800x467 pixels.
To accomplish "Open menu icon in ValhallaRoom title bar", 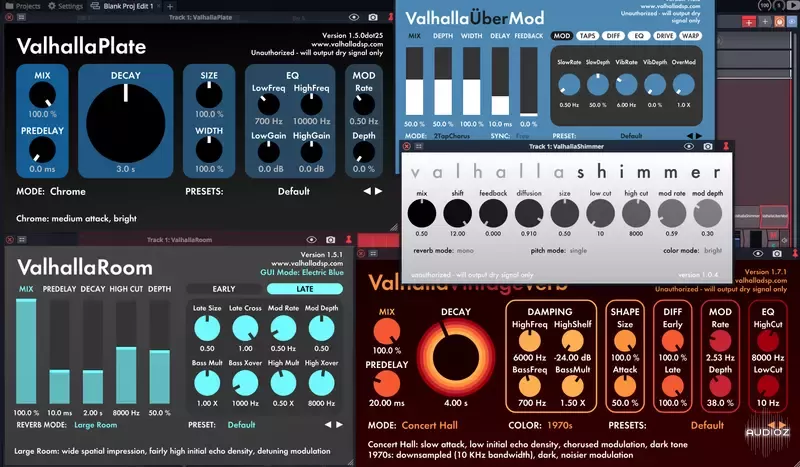I will (22, 239).
